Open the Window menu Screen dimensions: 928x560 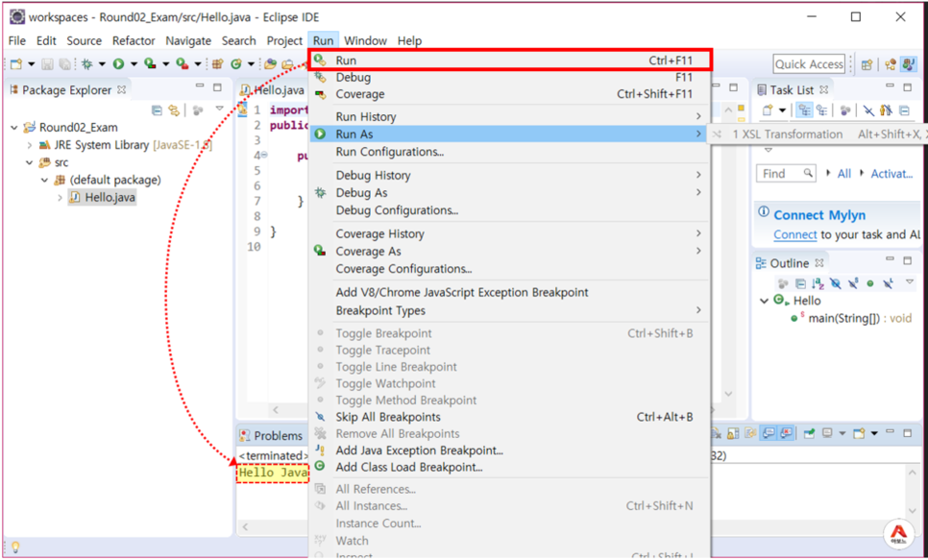(365, 41)
